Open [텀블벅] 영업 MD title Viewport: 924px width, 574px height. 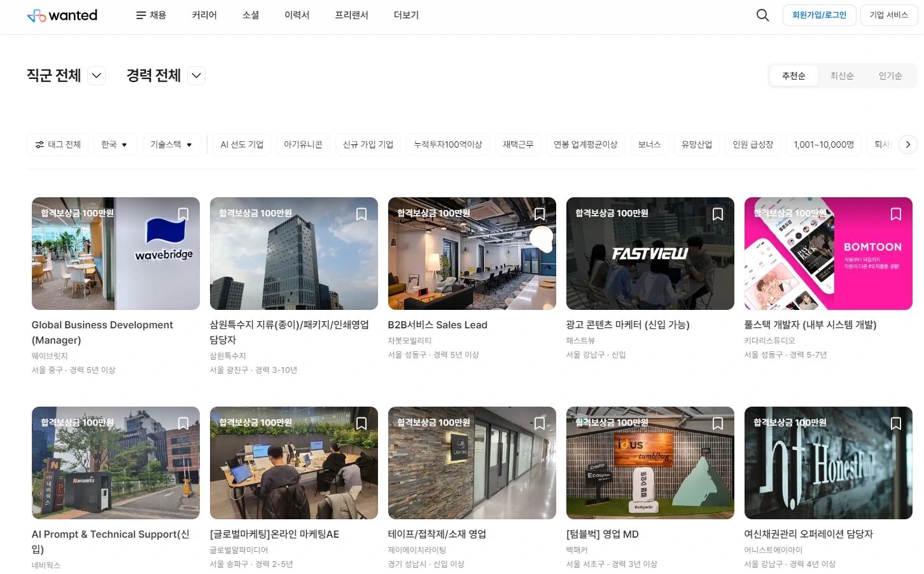603,534
